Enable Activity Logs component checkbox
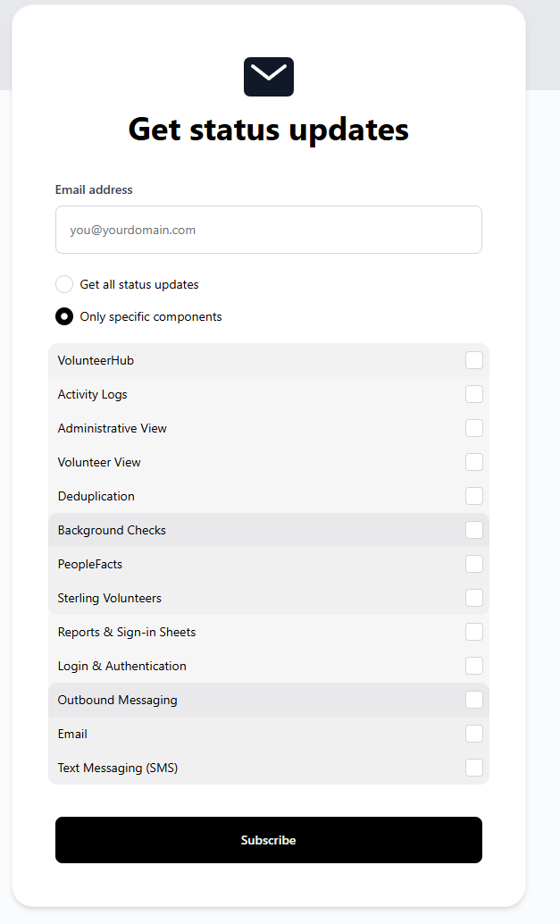The image size is (560, 924). click(x=473, y=394)
